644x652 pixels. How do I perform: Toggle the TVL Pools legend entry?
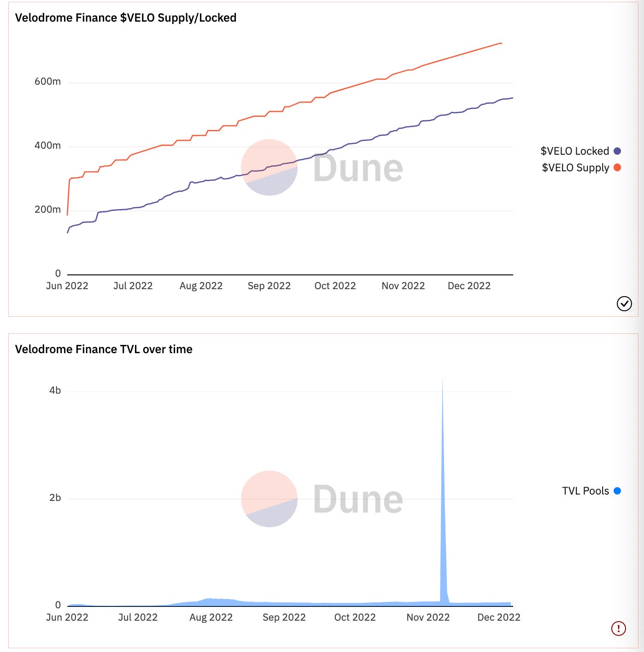591,491
